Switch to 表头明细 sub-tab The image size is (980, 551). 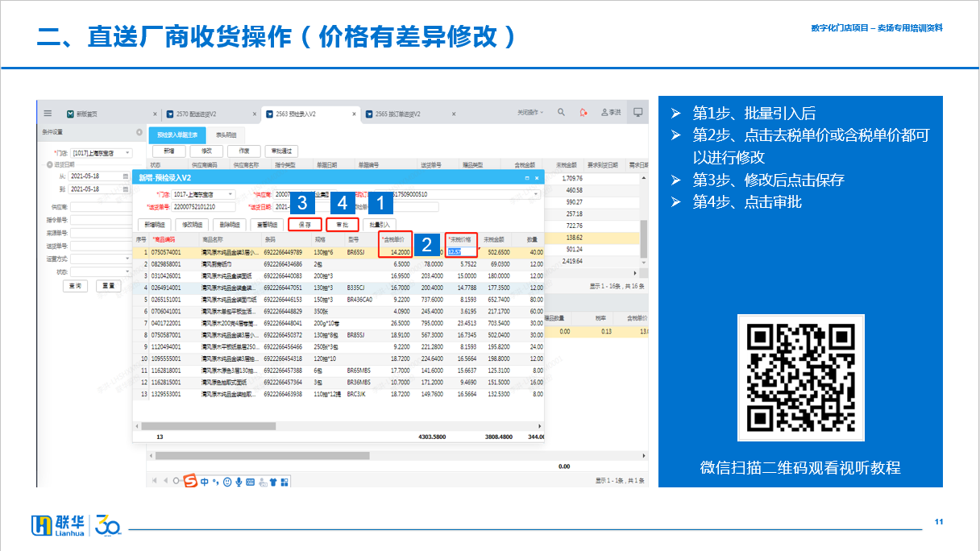[226, 135]
